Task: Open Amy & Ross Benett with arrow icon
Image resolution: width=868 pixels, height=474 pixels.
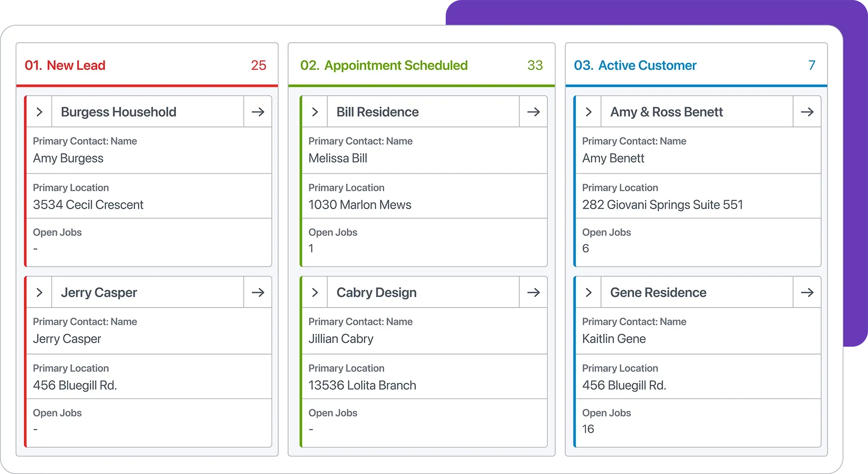Action: tap(807, 112)
